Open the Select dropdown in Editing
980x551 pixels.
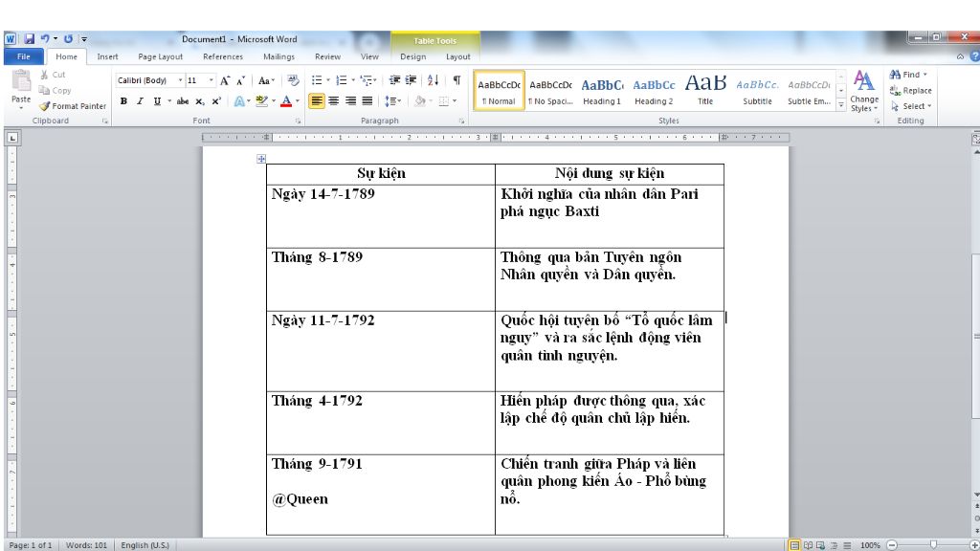click(912, 106)
